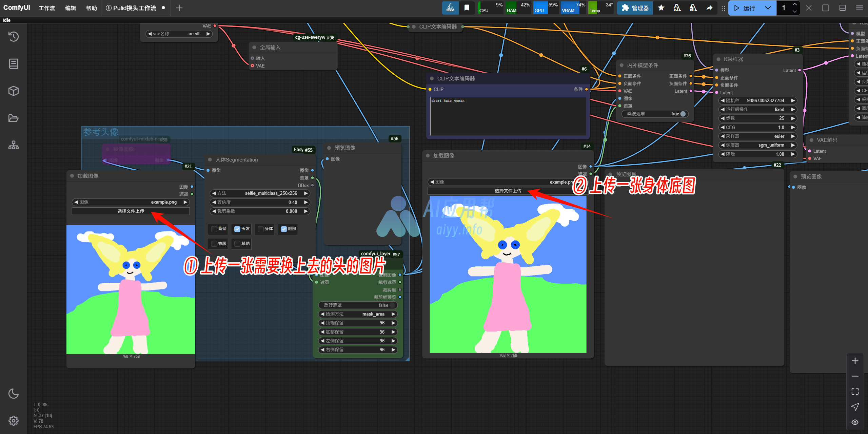The image size is (868, 434).
Task: Enable the 背景 checkbox
Action: pos(214,229)
